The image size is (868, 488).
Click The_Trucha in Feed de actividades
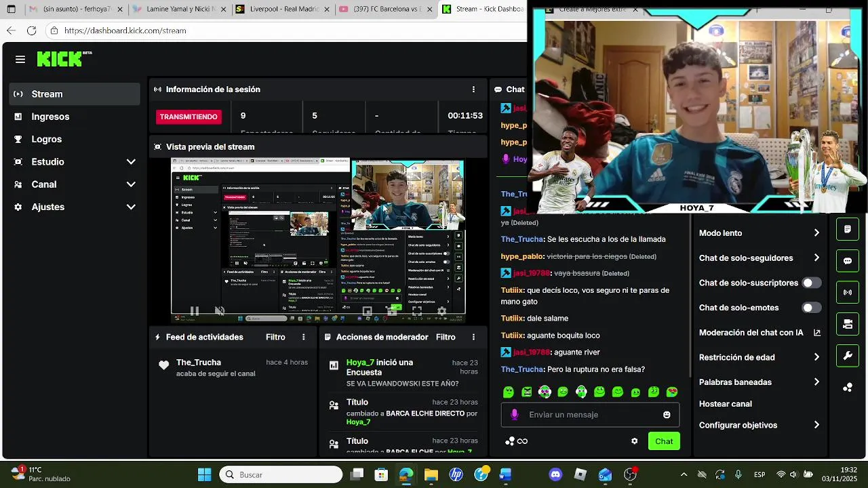(199, 363)
